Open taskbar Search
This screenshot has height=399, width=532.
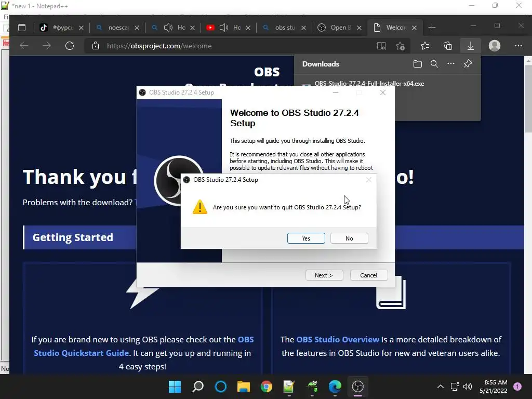(x=198, y=387)
